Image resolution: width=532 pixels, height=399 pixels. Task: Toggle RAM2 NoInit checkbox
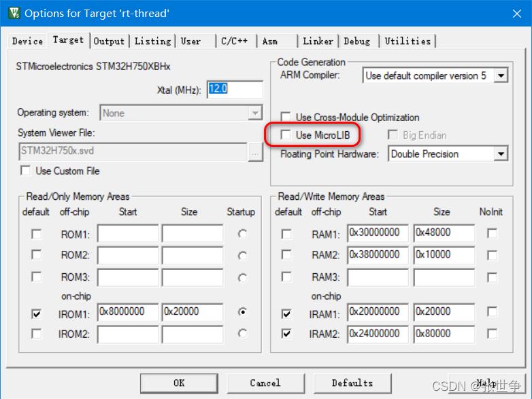(492, 256)
